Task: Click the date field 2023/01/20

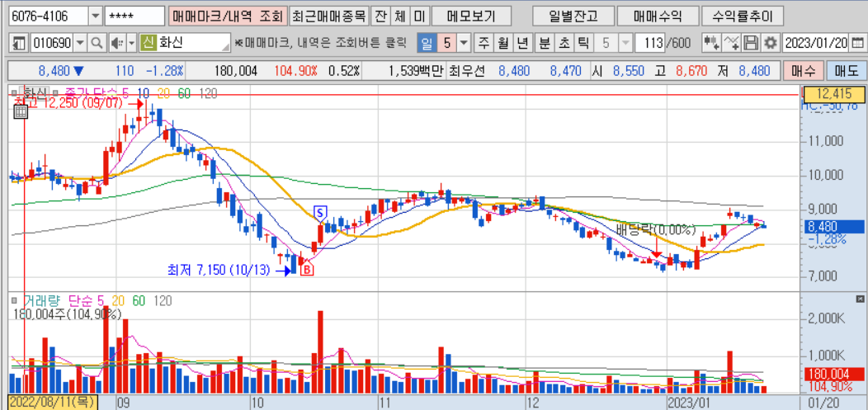Action: click(x=816, y=43)
